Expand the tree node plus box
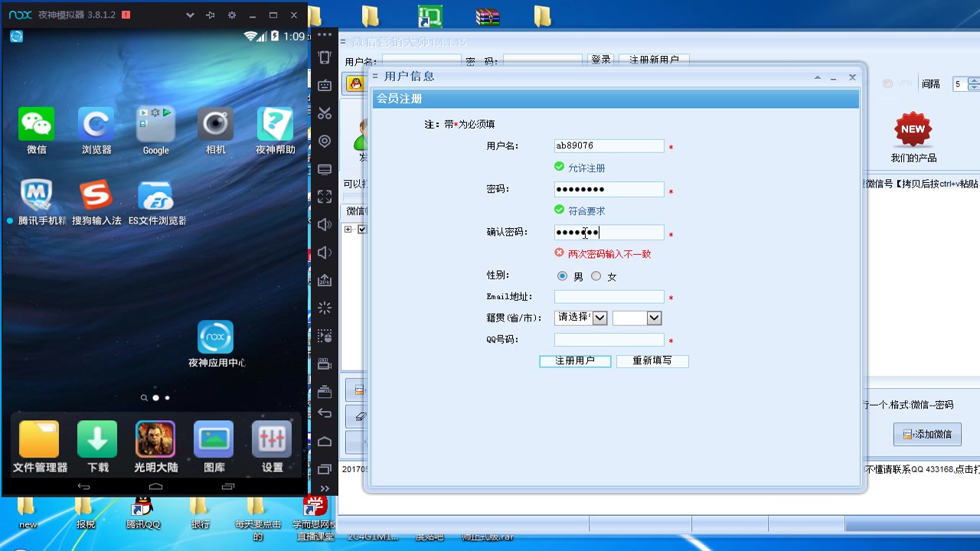Screen dimensions: 980x551 348,230
